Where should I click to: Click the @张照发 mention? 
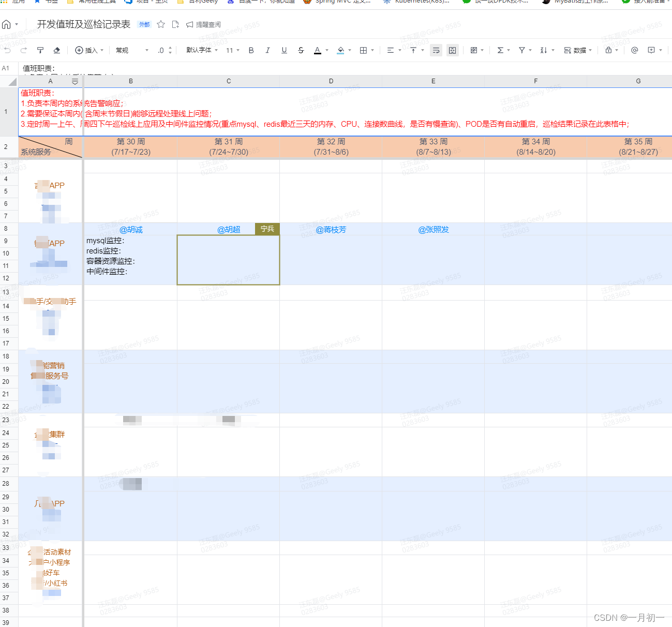(434, 230)
